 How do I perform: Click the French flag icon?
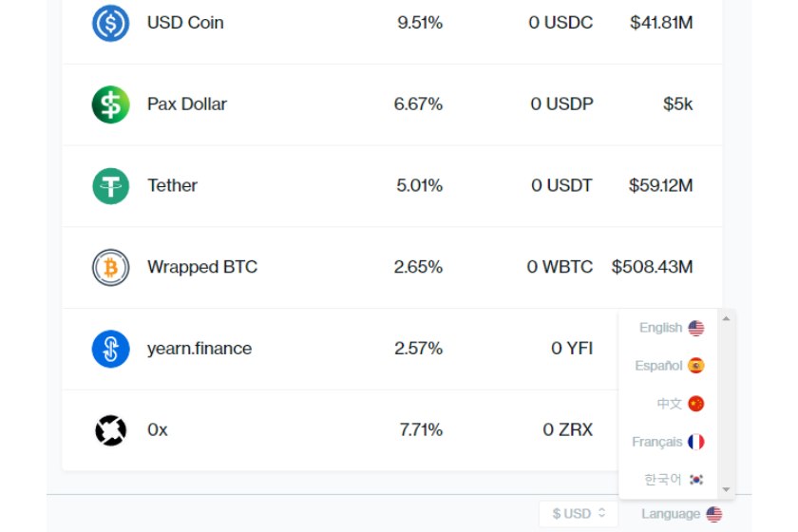(x=695, y=442)
